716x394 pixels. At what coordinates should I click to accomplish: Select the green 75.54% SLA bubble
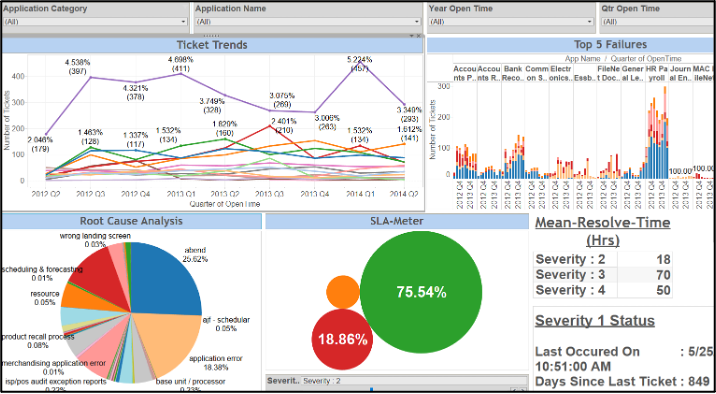click(421, 292)
